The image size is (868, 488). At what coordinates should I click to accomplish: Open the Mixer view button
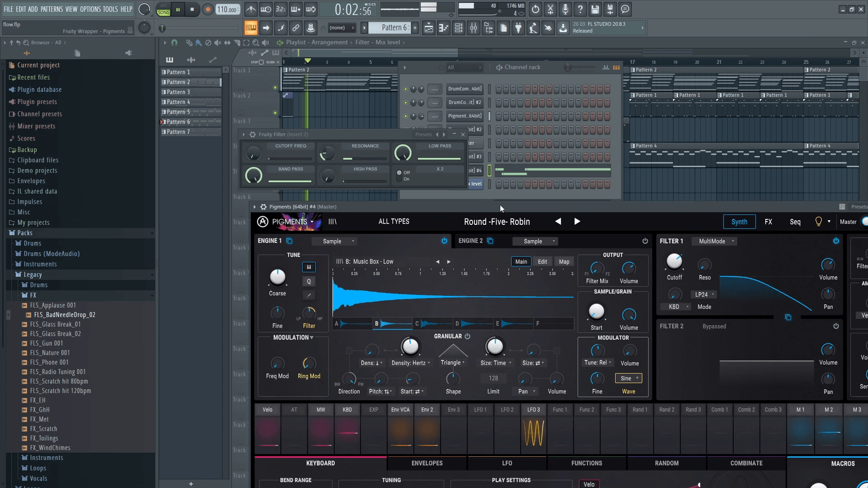click(474, 28)
